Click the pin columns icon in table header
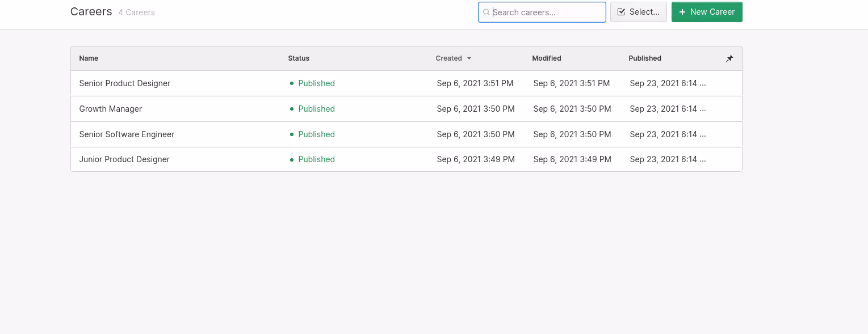Screen dimensions: 868x334 (729, 58)
